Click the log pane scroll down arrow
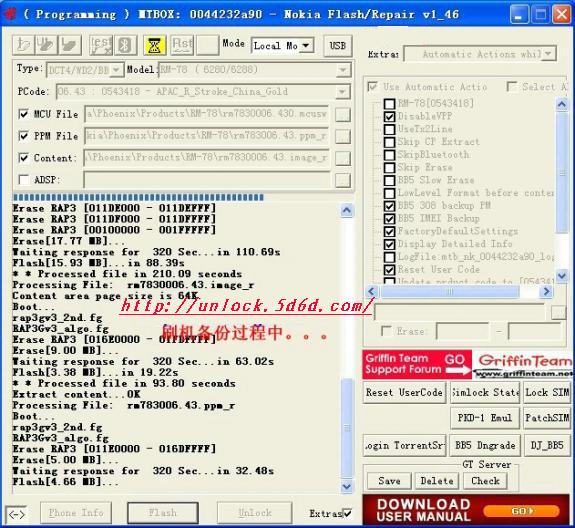The width and height of the screenshot is (575, 528). 347,487
